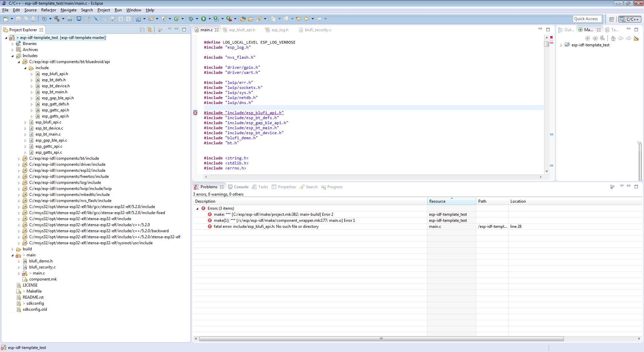This screenshot has height=352, width=644.
Task: Open Project Explorer View Menu triangle
Action: [x=169, y=29]
